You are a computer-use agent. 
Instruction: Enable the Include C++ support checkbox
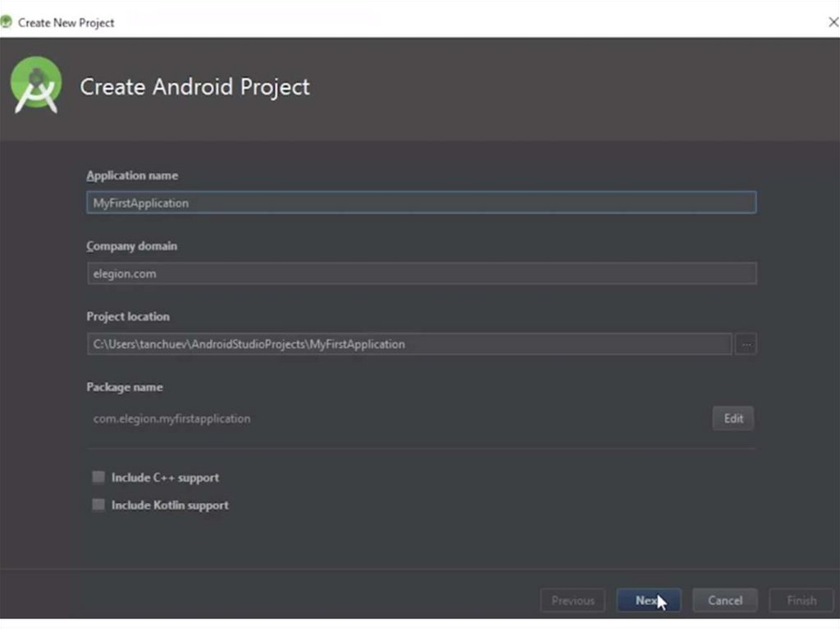click(x=98, y=477)
